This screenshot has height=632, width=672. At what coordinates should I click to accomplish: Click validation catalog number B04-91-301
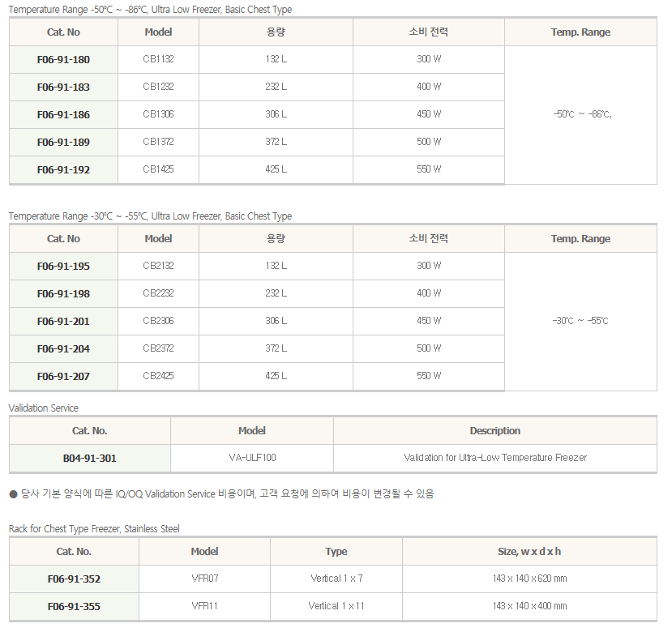click(x=89, y=459)
